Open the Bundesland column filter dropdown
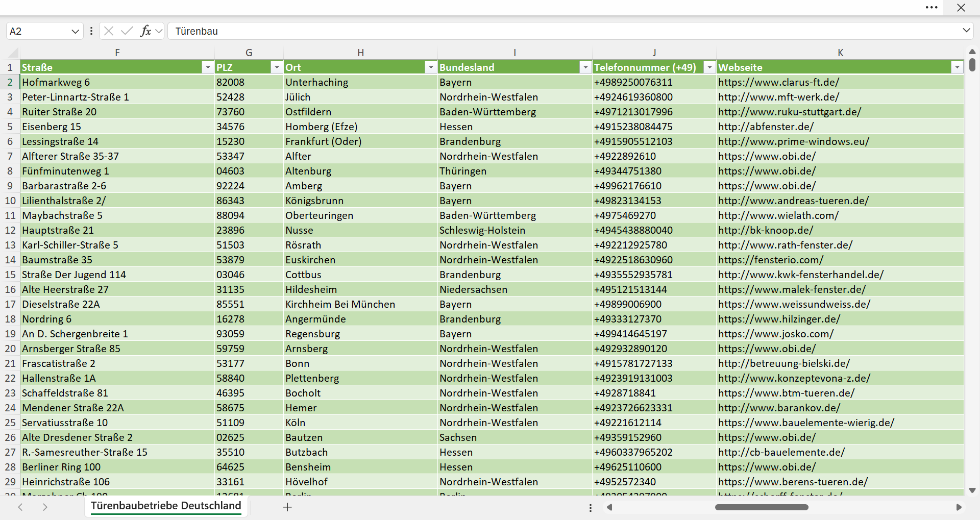The width and height of the screenshot is (980, 520). 585,67
